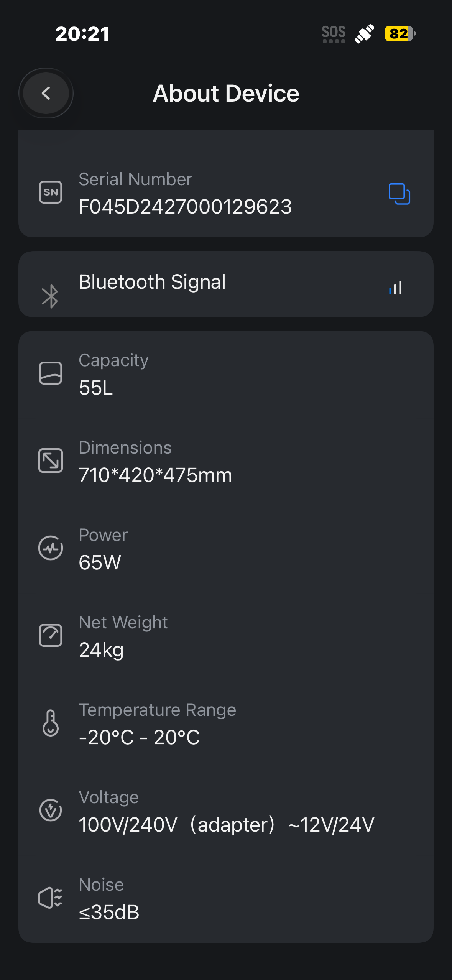This screenshot has width=452, height=980.
Task: Tap the back arrow button
Action: click(x=46, y=93)
